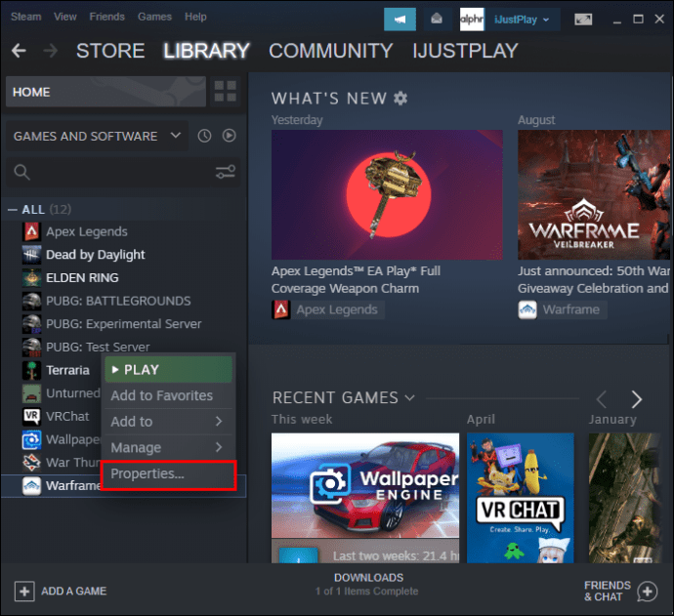Click the library search field
Viewport: 674px width, 616px height.
tap(122, 172)
